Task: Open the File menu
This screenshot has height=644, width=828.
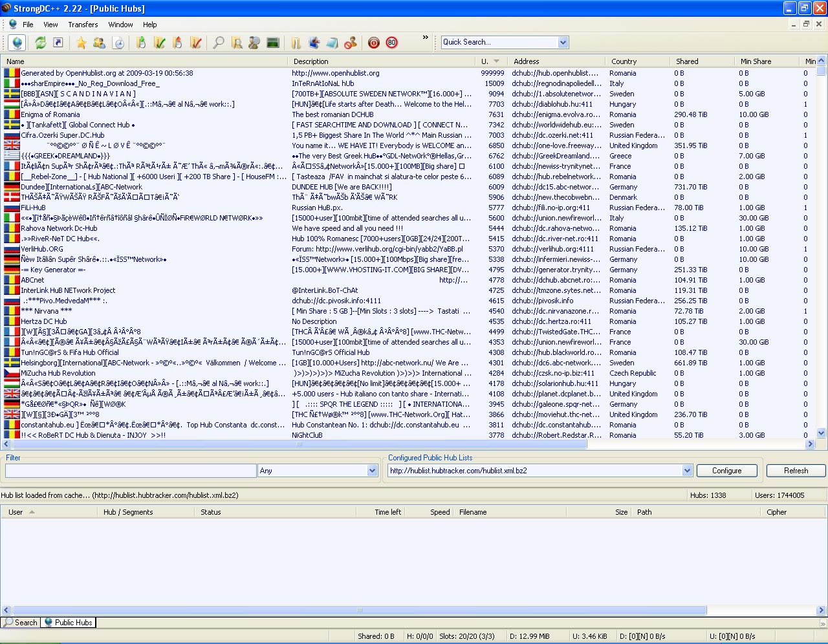Action: [28, 25]
